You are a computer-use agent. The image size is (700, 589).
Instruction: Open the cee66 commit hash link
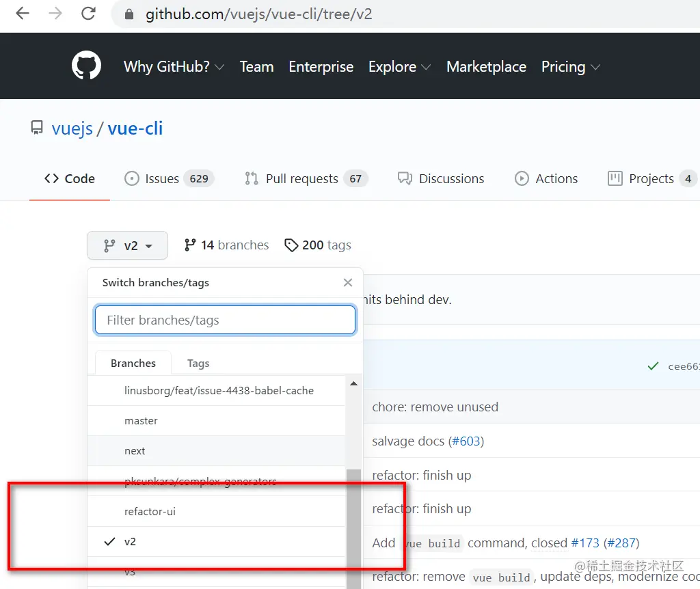[x=684, y=366]
